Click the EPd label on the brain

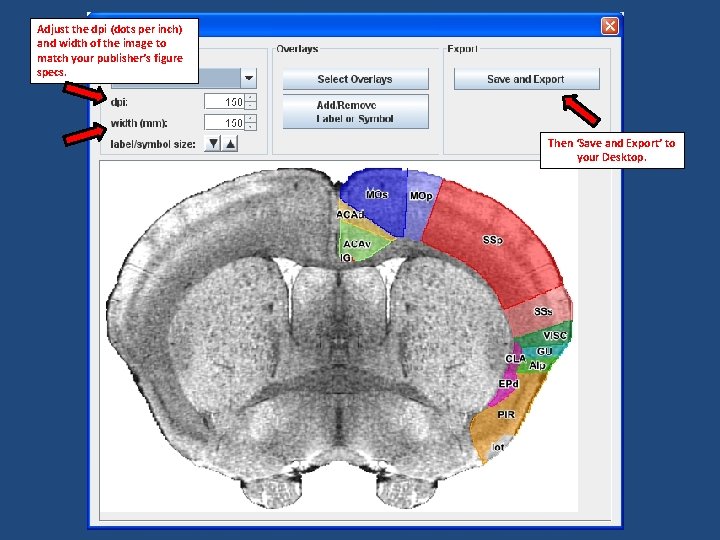(x=508, y=383)
